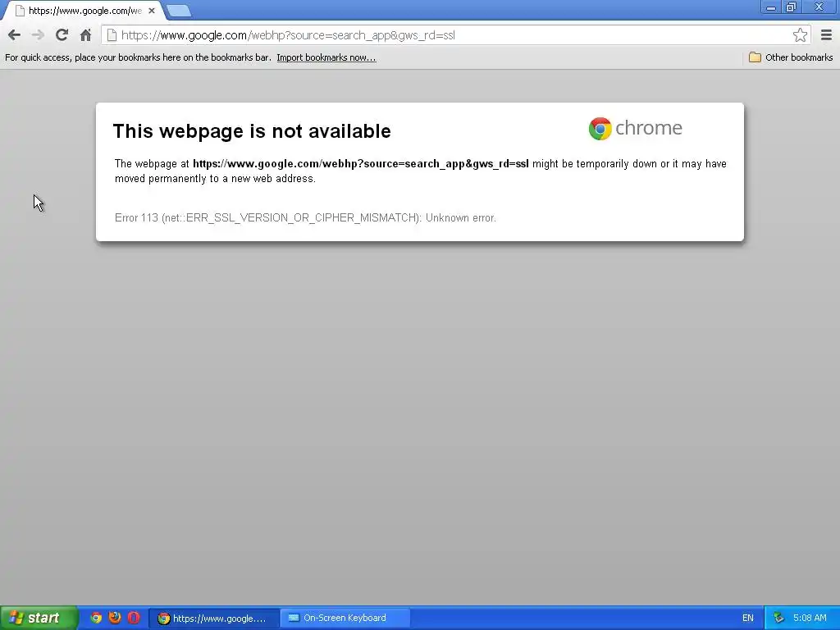The height and width of the screenshot is (630, 840).
Task: Click the bold google.com URL in error message
Action: click(x=361, y=164)
